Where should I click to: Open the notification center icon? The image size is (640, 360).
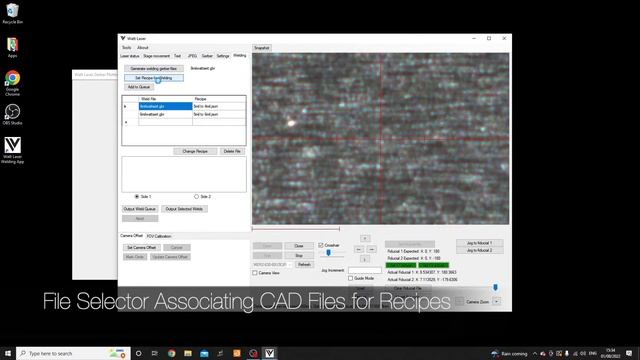click(629, 353)
